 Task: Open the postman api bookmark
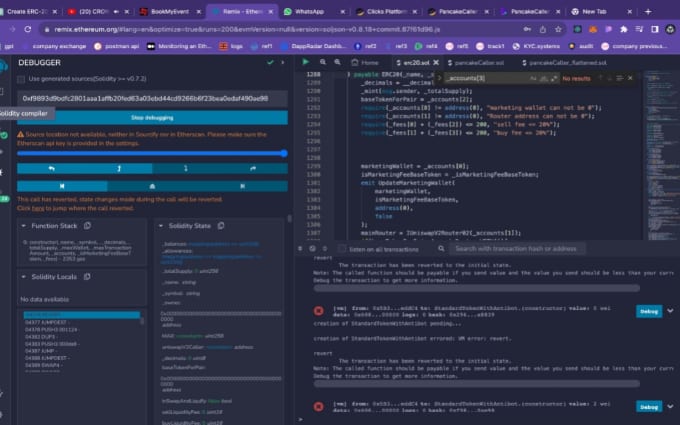pos(117,46)
